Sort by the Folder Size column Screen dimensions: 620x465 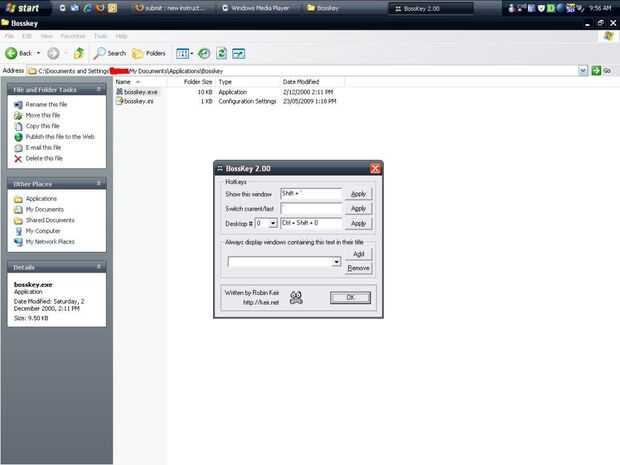coord(191,82)
